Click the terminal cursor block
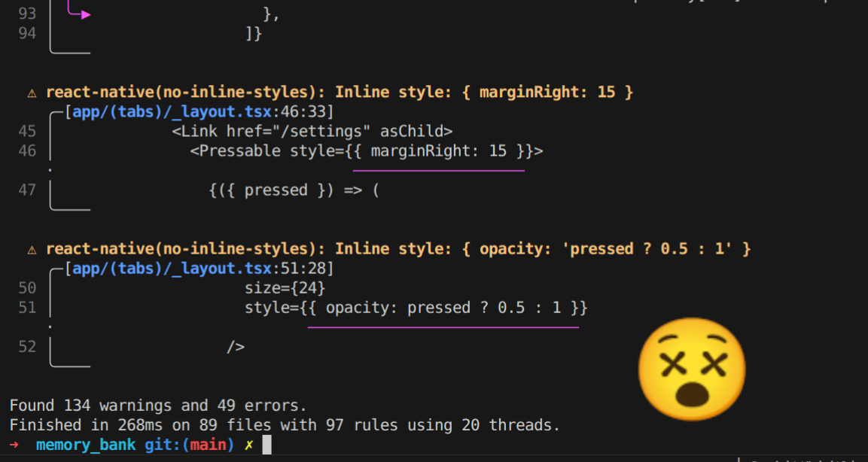Image resolution: width=868 pixels, height=462 pixels. (266, 445)
